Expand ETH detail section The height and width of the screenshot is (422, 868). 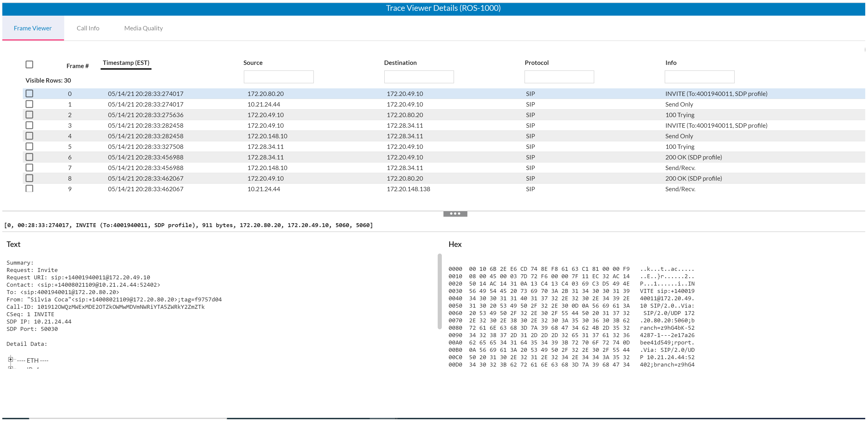pos(10,359)
